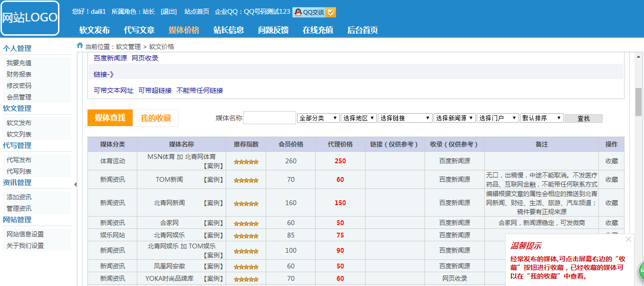
Task: Filter by 不能带任何链接 link
Action: click(200, 90)
